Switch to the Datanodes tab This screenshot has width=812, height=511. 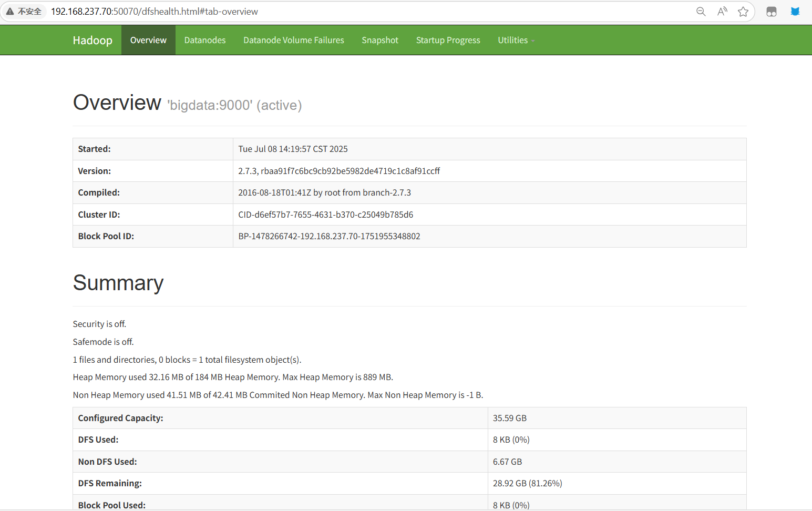pyautogui.click(x=204, y=39)
